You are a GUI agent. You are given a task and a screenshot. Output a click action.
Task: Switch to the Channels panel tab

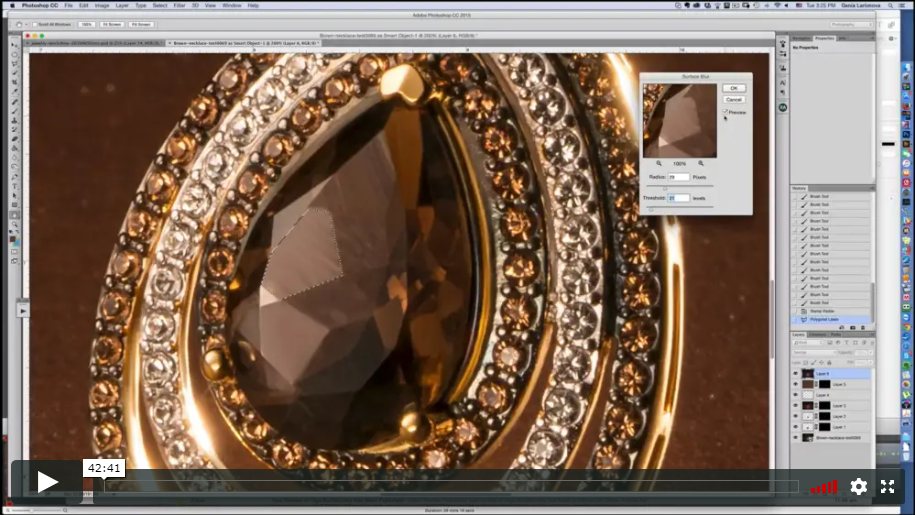coord(818,335)
